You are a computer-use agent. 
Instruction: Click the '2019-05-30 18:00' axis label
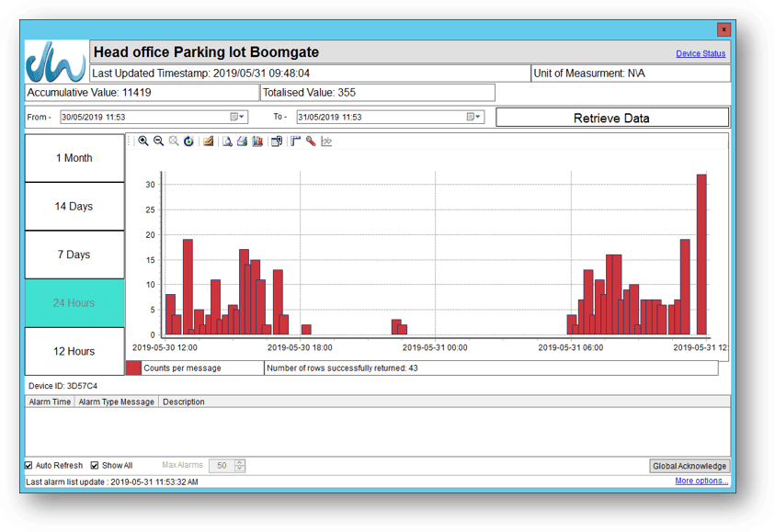300,347
